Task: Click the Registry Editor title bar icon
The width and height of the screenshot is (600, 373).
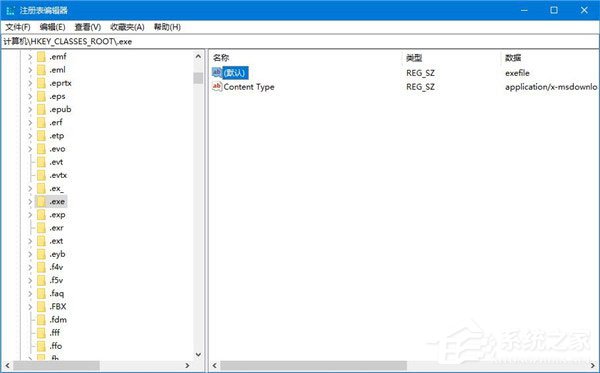Action: tap(10, 10)
